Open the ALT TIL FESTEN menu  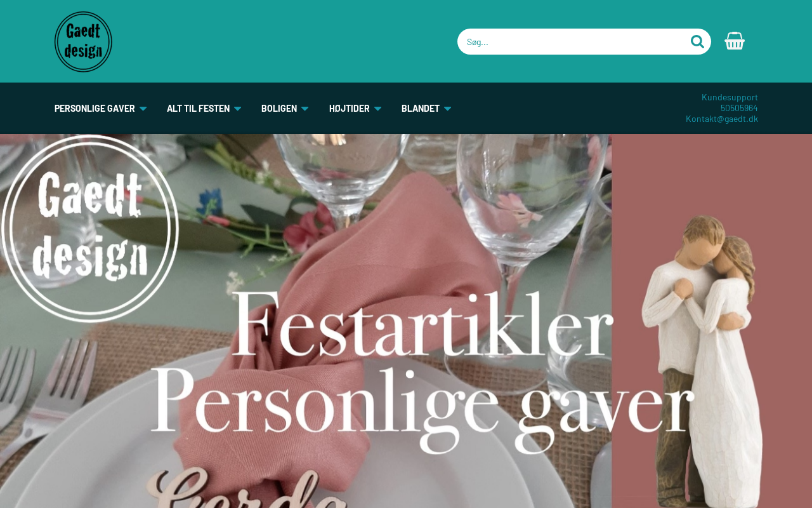[198, 108]
